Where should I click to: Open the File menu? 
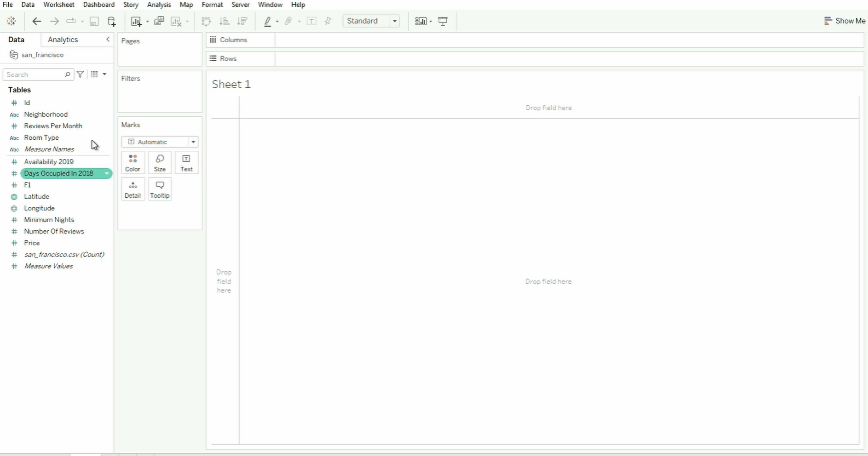pos(8,5)
